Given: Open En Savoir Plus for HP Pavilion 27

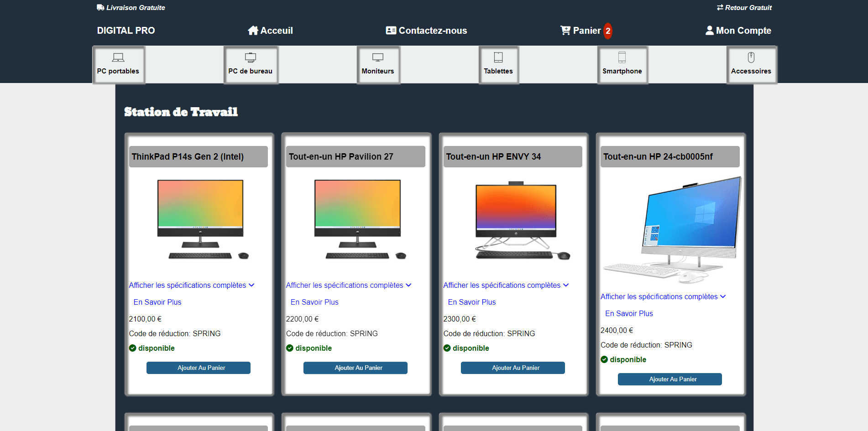Looking at the screenshot, I should (x=314, y=302).
